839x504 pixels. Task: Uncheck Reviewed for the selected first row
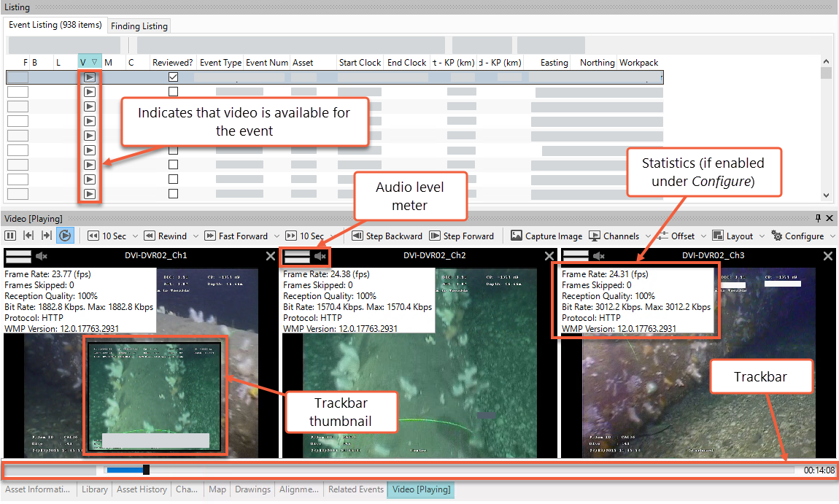(173, 77)
